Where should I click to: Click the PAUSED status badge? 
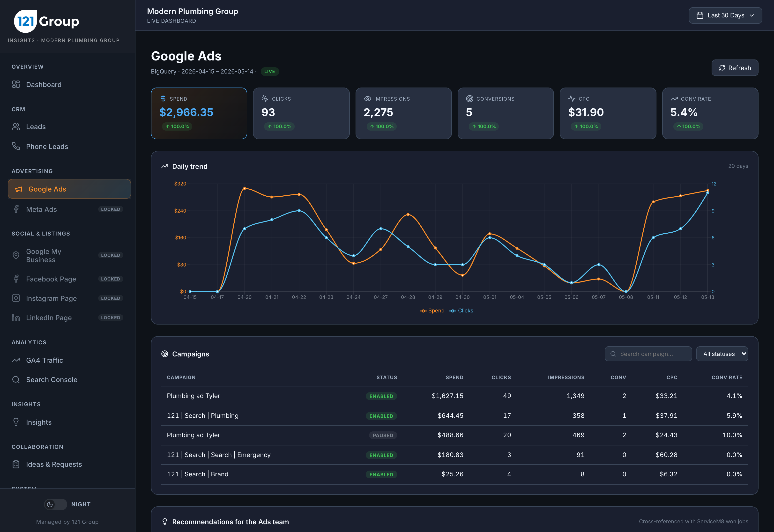(x=383, y=435)
